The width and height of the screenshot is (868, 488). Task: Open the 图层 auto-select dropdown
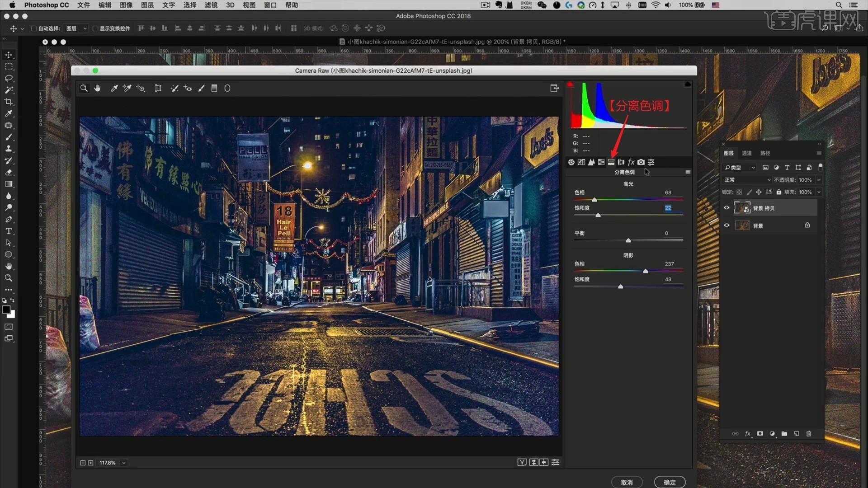pyautogui.click(x=75, y=28)
